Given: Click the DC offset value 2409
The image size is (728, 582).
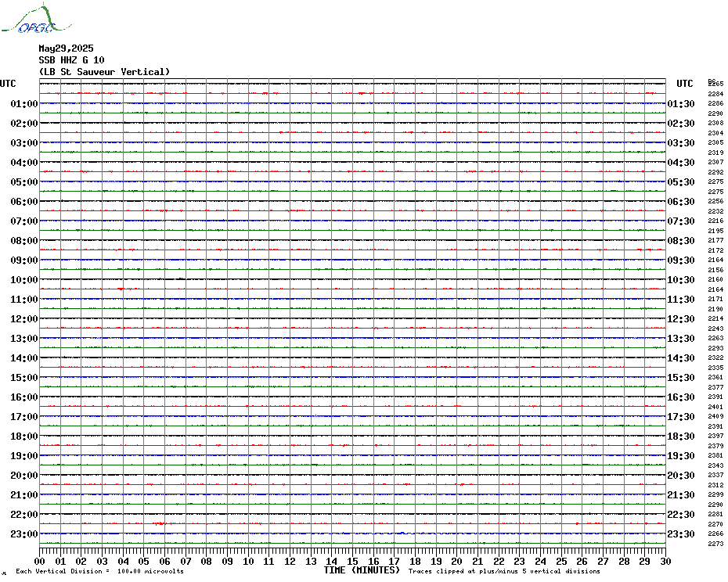Looking at the screenshot, I should 715,416.
